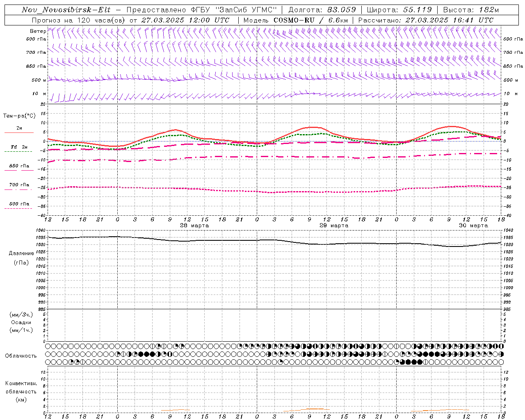Select the Модель COSMO-RU / 6.6км text
Screen dimensions: 525x420
point(295,20)
